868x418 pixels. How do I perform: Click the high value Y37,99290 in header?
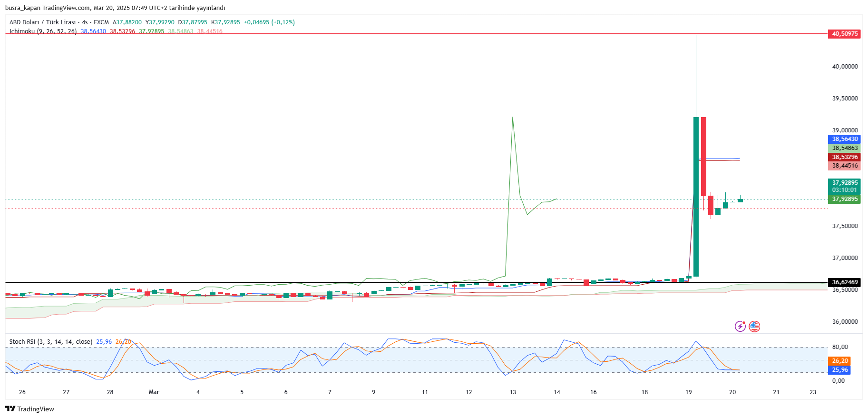click(160, 22)
